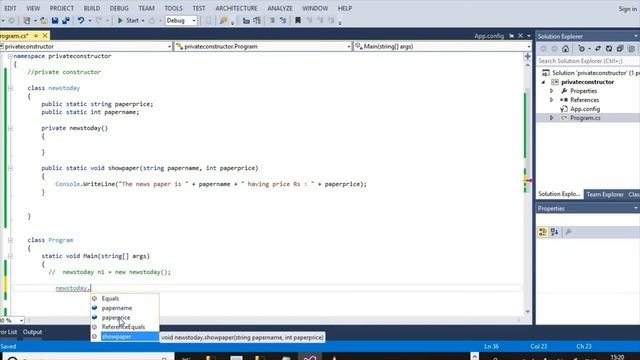Image resolution: width=640 pixels, height=360 pixels.
Task: Click the Solution Explorer Forward arrow icon
Action: tap(554, 49)
